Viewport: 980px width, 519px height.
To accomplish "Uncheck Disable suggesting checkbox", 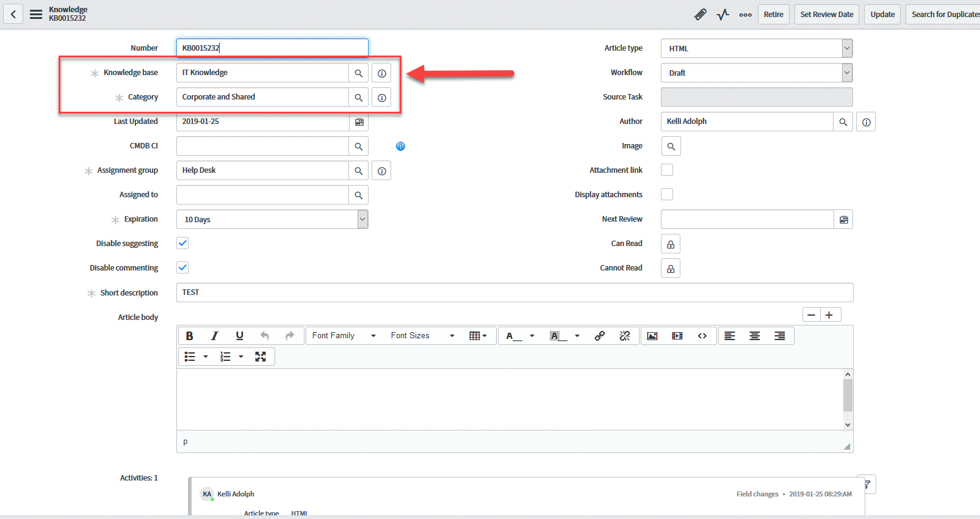I will pyautogui.click(x=182, y=243).
